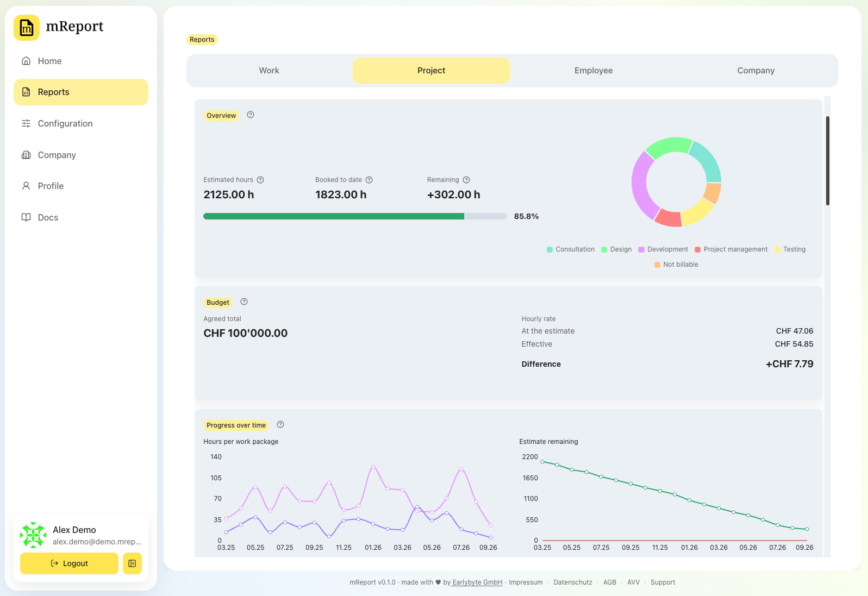The height and width of the screenshot is (596, 868).
Task: Go to Home in the sidebar
Action: click(81, 61)
